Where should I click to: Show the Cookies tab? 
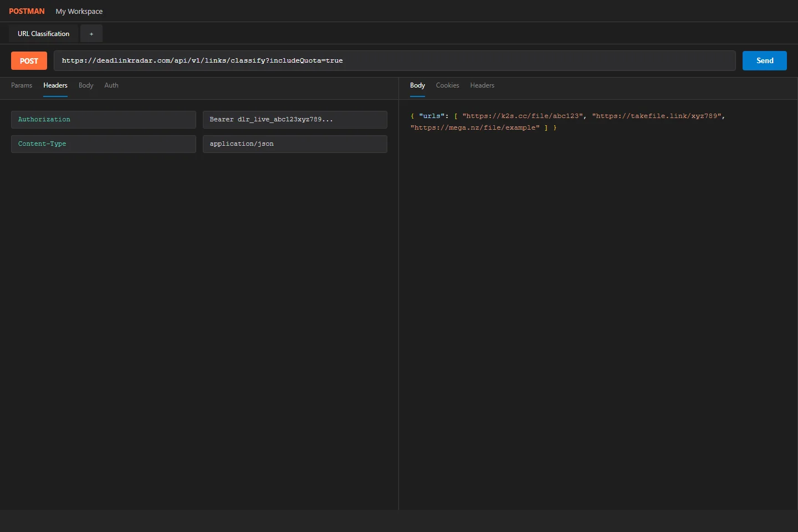(447, 85)
